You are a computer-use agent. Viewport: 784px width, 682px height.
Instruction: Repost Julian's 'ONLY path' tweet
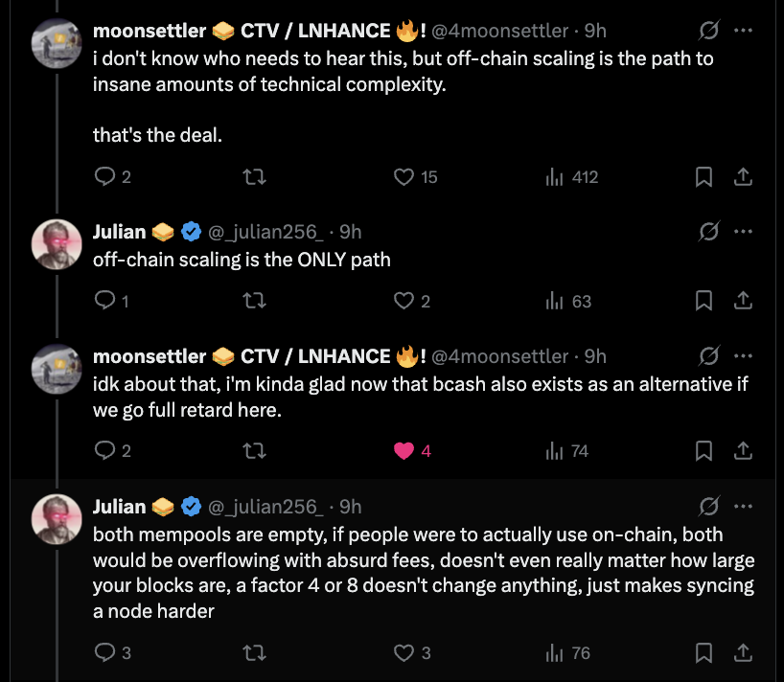click(x=253, y=302)
